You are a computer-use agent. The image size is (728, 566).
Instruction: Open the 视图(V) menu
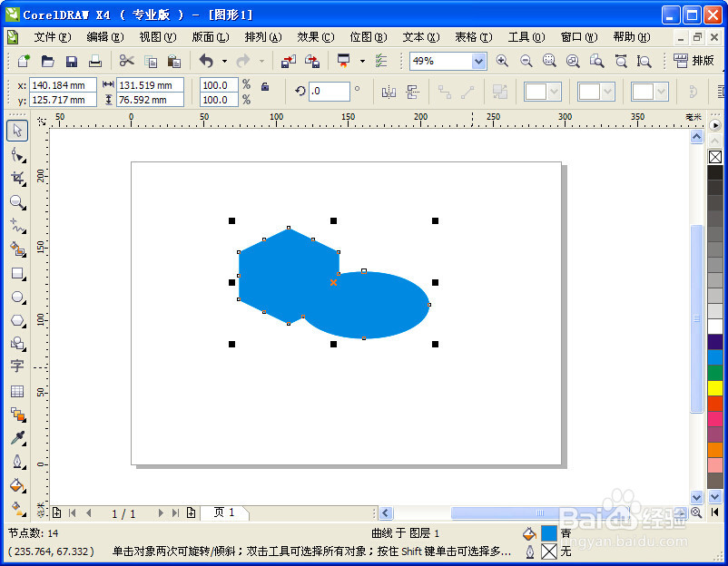point(158,37)
